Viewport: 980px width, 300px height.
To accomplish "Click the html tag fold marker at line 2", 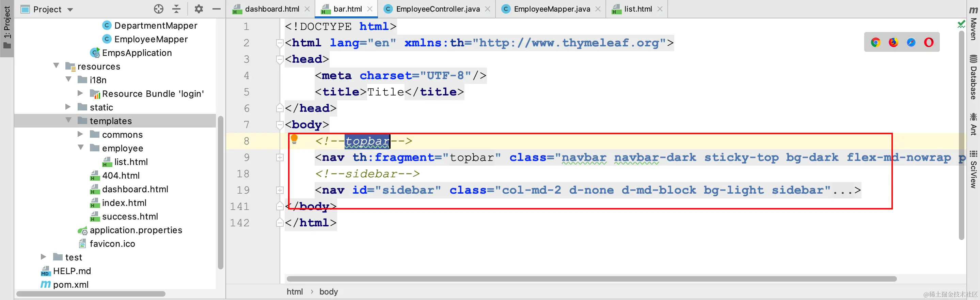I will (x=280, y=43).
